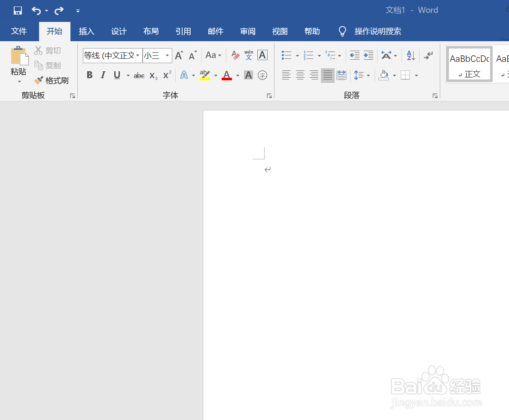Center align the text
Viewport: 509px width, 420px height.
pos(300,75)
